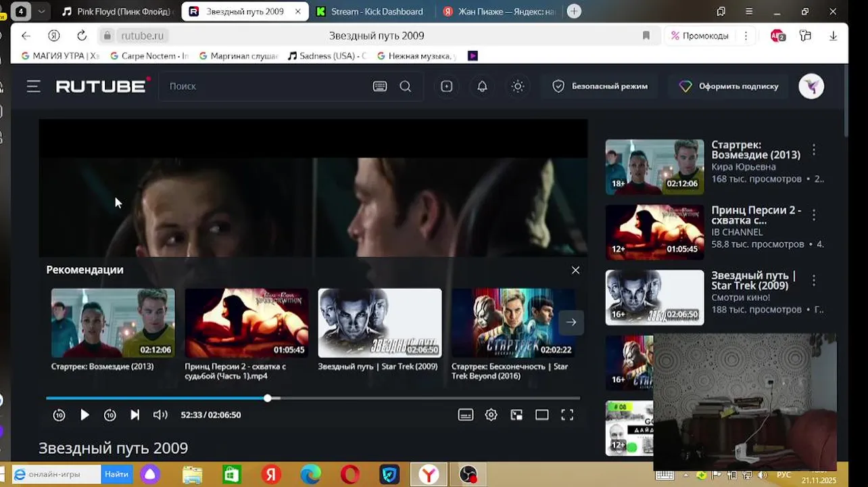Switch to Stream - Kick Dashboard tab
Screen dimensions: 868x487
coord(370,11)
